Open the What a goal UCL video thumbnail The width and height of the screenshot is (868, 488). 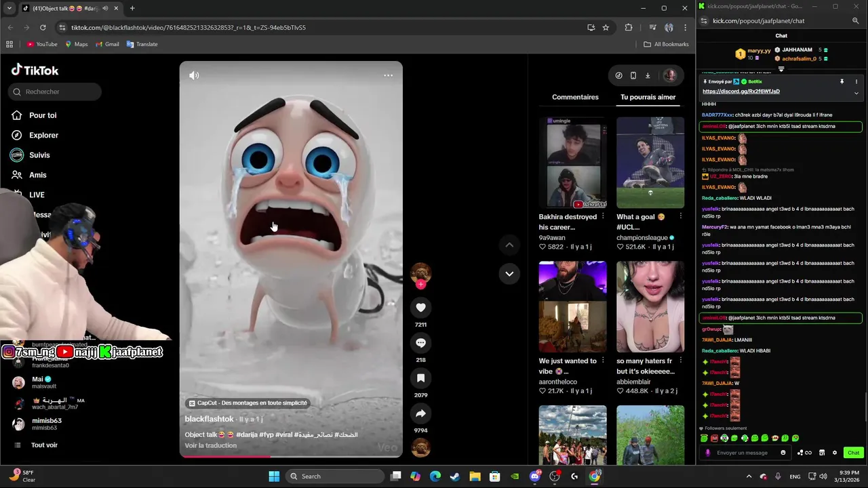[650, 163]
